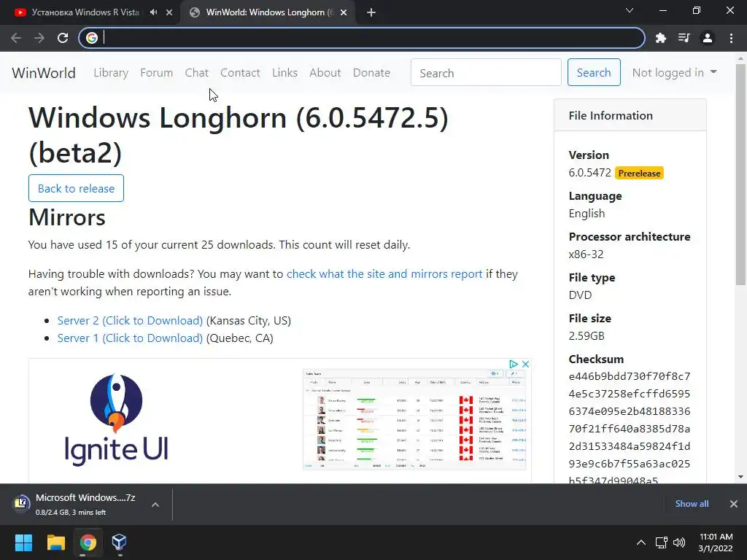Open the Chrome profile avatar
This screenshot has height=560, width=747.
point(708,38)
